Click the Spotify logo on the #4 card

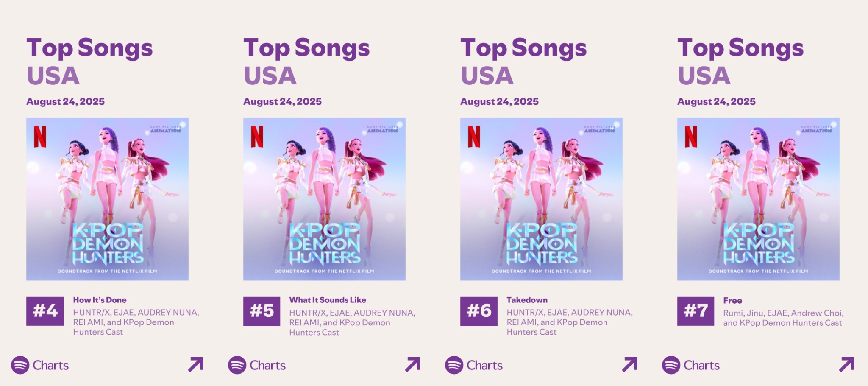click(20, 365)
